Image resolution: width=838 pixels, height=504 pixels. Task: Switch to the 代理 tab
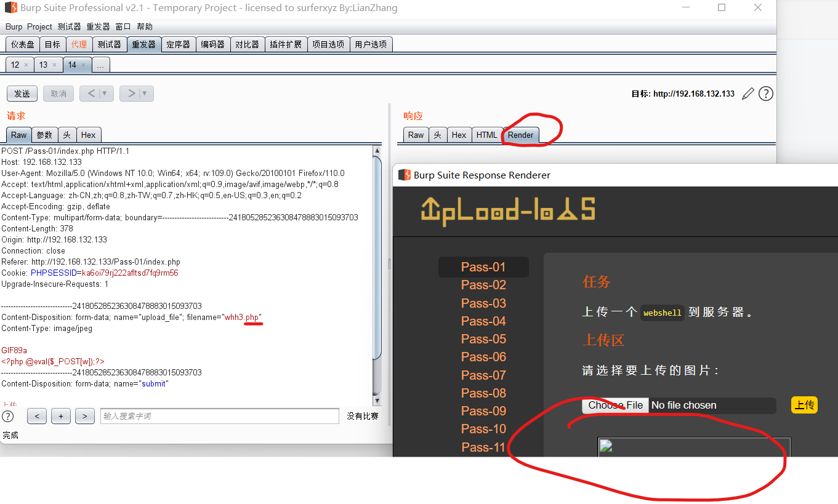[x=79, y=44]
